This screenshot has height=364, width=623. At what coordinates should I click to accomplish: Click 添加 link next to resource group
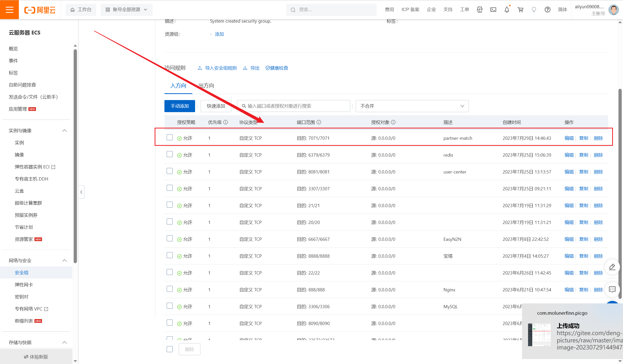(219, 34)
